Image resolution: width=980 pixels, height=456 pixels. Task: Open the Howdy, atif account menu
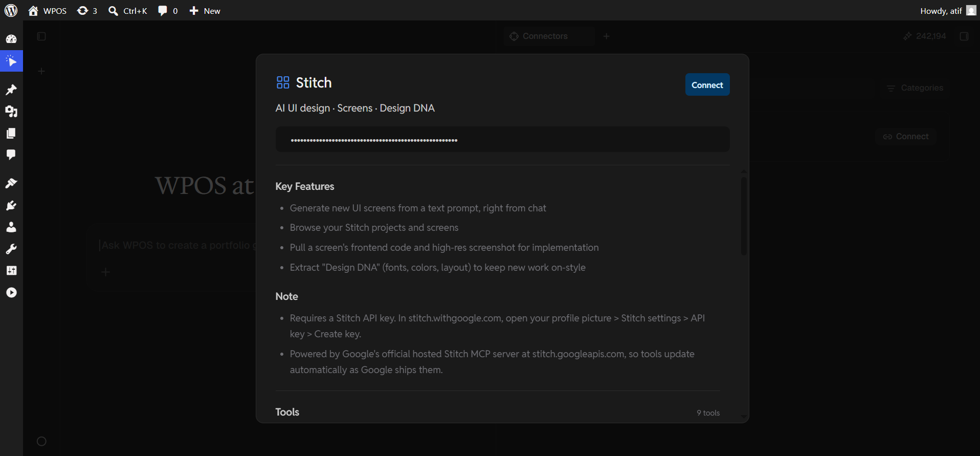coord(948,11)
